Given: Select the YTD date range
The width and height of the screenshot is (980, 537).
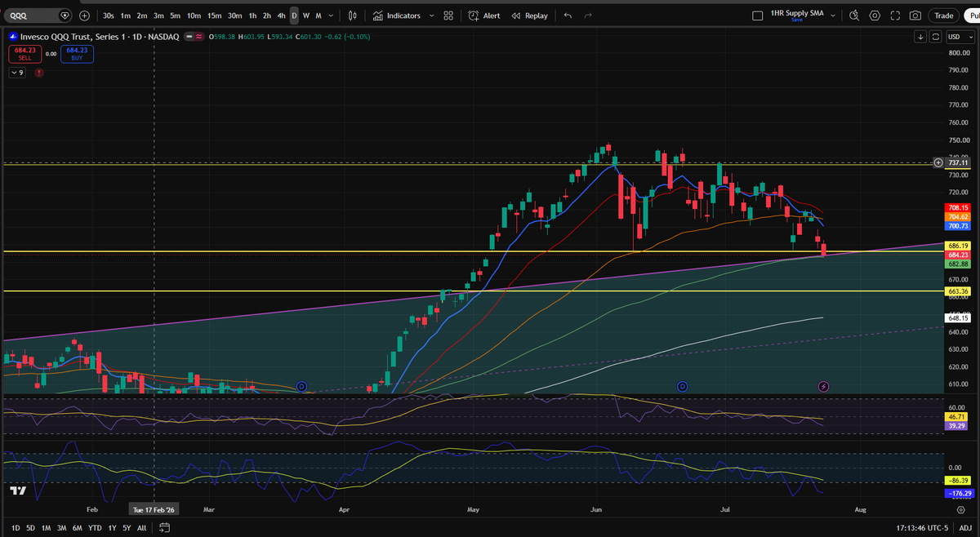Looking at the screenshot, I should click(x=95, y=527).
